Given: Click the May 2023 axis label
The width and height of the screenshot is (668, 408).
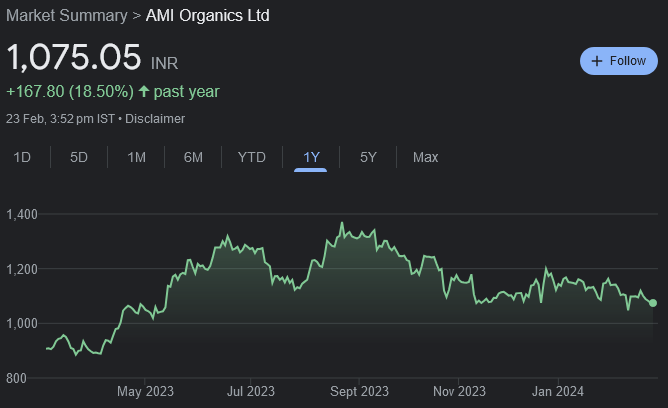Looking at the screenshot, I should 146,391.
